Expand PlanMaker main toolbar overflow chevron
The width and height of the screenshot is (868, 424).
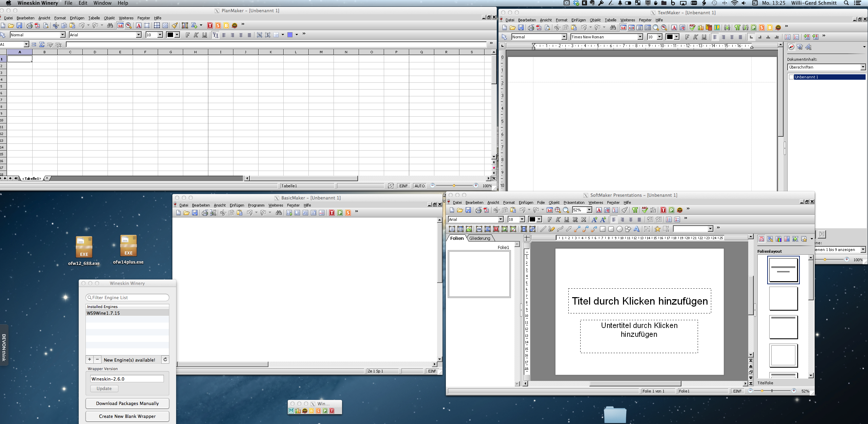(x=243, y=24)
